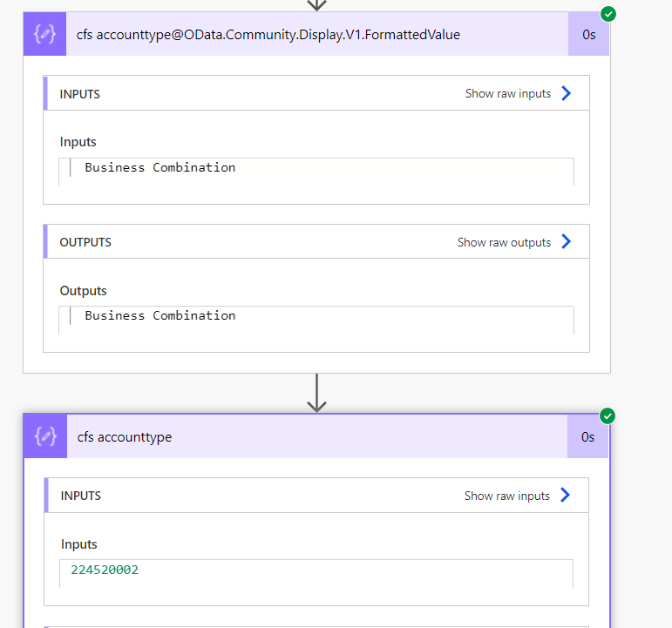Click the Compose icon of cfs accounttype action
Screen dimensions: 672x628
click(45, 436)
